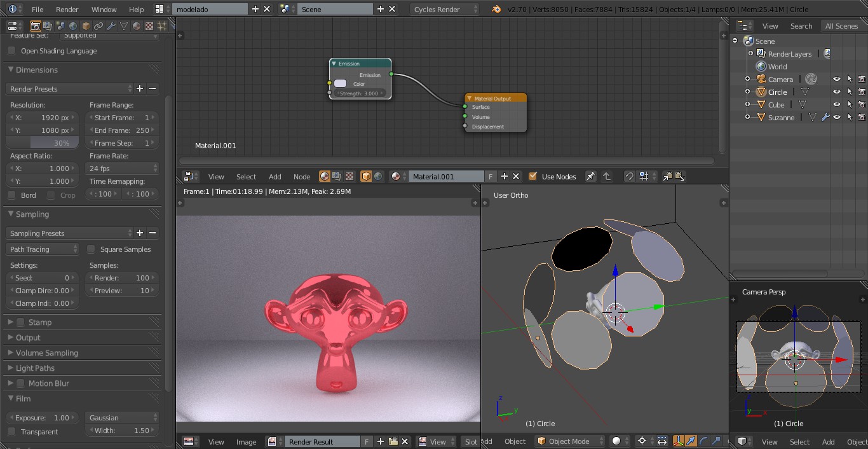The height and width of the screenshot is (449, 868).
Task: Copy selected nodes to clipboard icon
Action: coord(667,176)
